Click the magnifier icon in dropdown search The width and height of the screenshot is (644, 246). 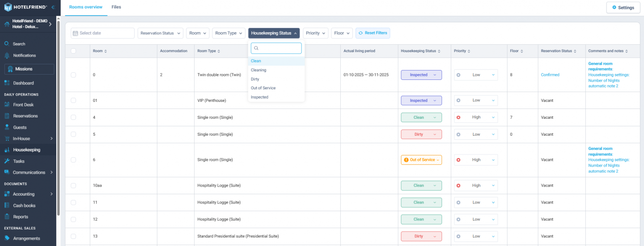[x=256, y=48]
